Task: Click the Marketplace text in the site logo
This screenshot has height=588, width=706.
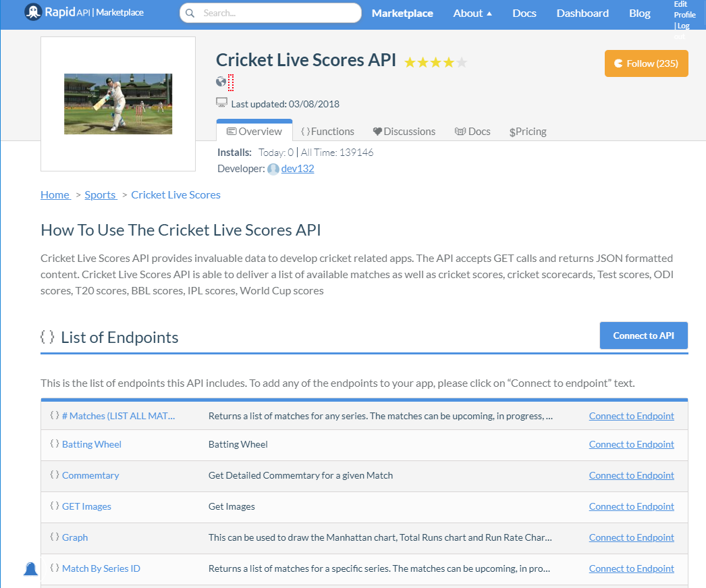Action: coord(119,13)
